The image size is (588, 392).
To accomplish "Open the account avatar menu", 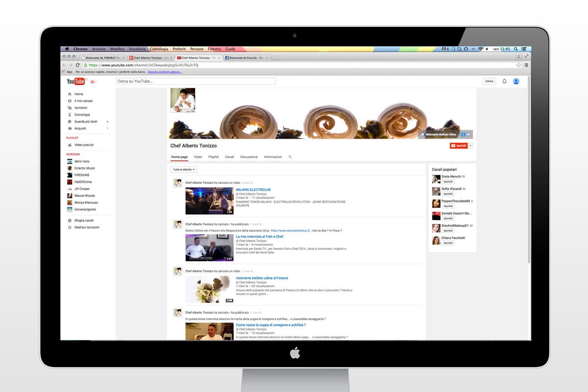I will click(516, 81).
